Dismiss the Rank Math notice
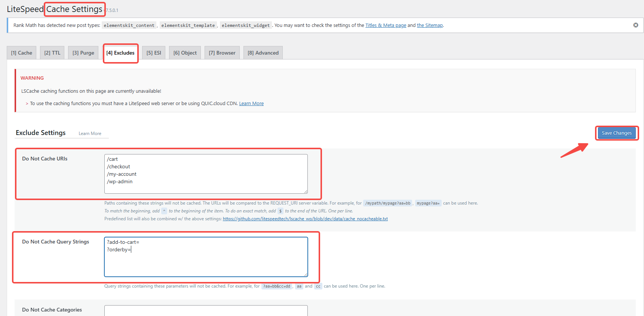644x316 pixels. point(636,25)
